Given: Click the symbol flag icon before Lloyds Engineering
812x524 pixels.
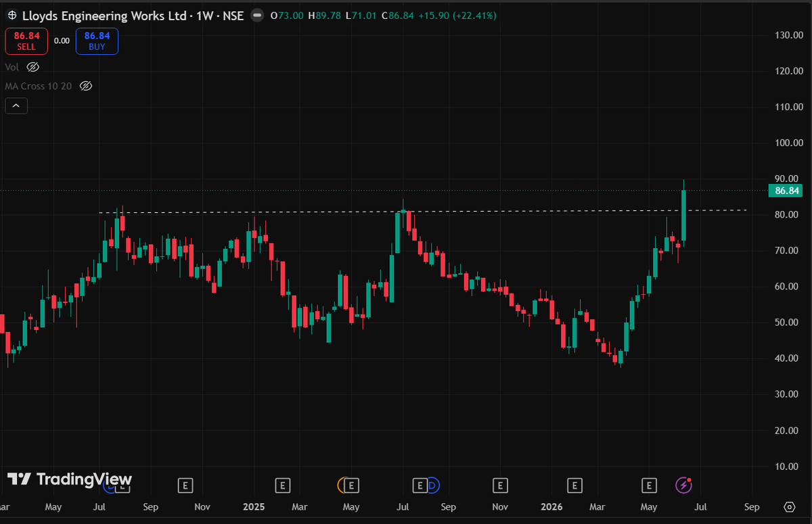Looking at the screenshot, I should 12,15.
